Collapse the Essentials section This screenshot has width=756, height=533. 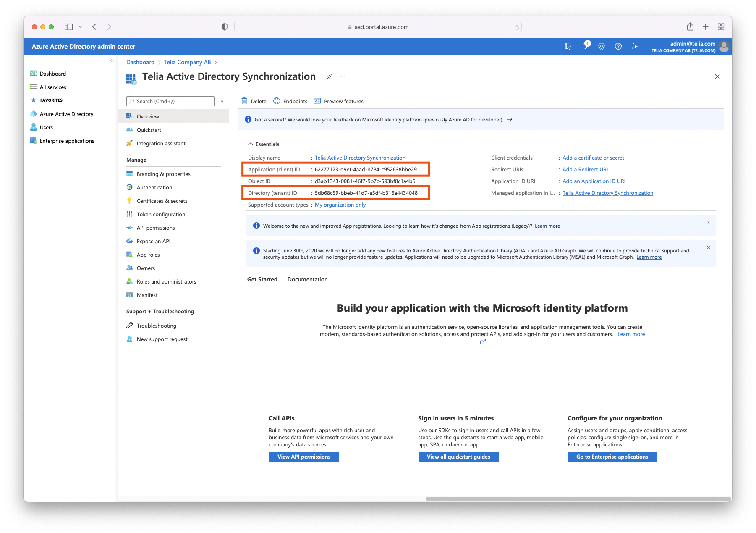click(251, 144)
